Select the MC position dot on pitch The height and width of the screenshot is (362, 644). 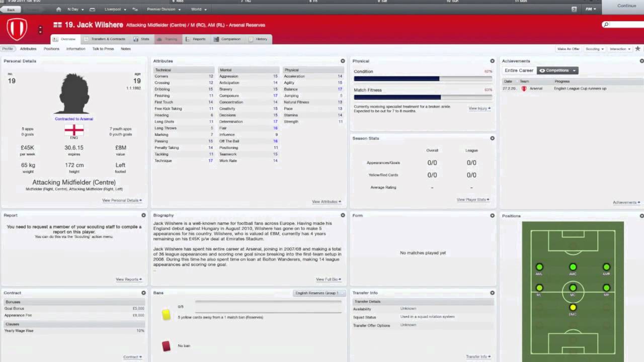[x=573, y=288]
